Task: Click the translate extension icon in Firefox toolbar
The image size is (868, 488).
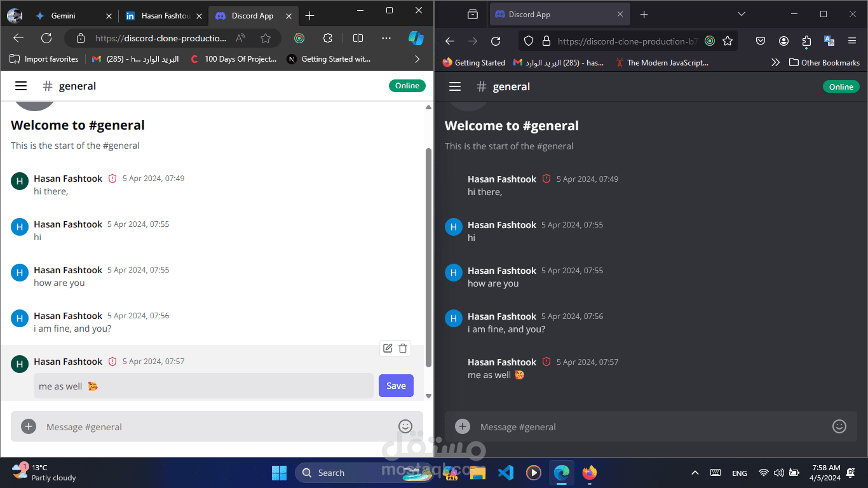Action: coord(829,41)
